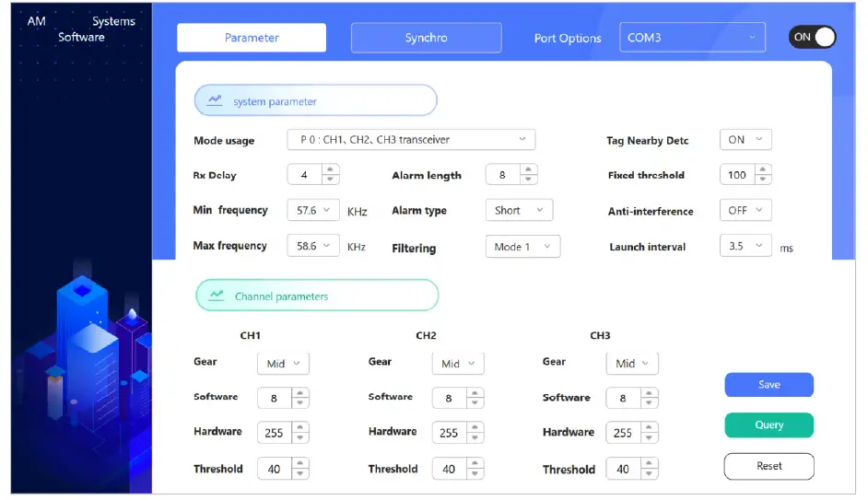Click the system parameter chart icon
Viewport: 868px width, 500px height.
click(214, 100)
